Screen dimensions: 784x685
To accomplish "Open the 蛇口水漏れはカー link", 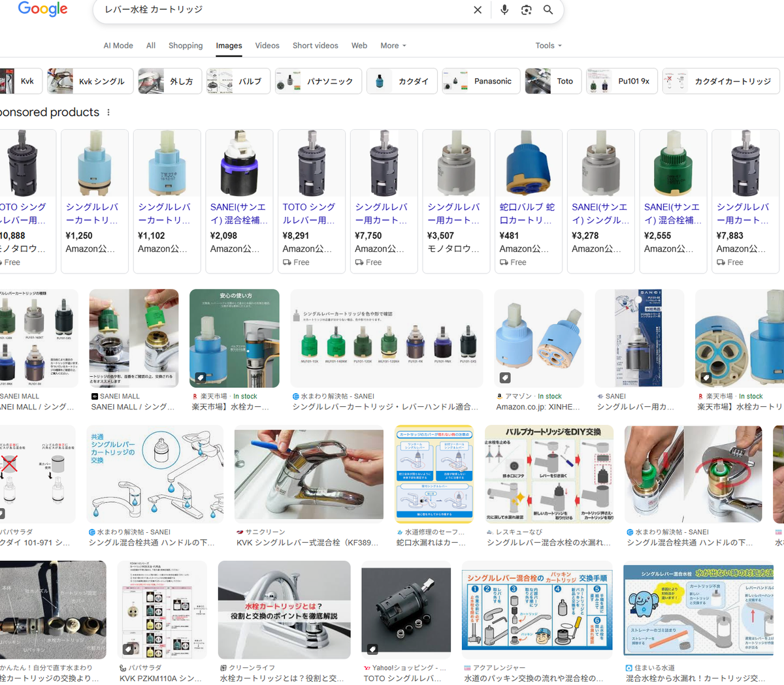I will (431, 543).
